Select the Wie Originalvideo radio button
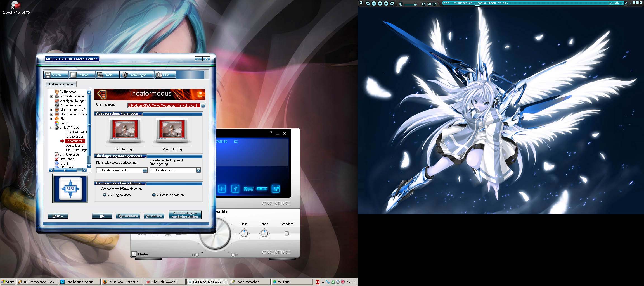This screenshot has width=644, height=286. point(105,195)
